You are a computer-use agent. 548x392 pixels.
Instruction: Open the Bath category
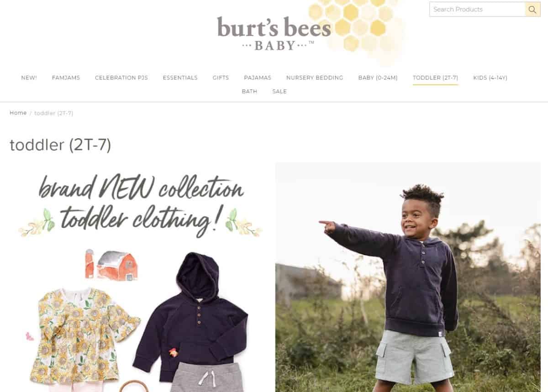click(249, 92)
